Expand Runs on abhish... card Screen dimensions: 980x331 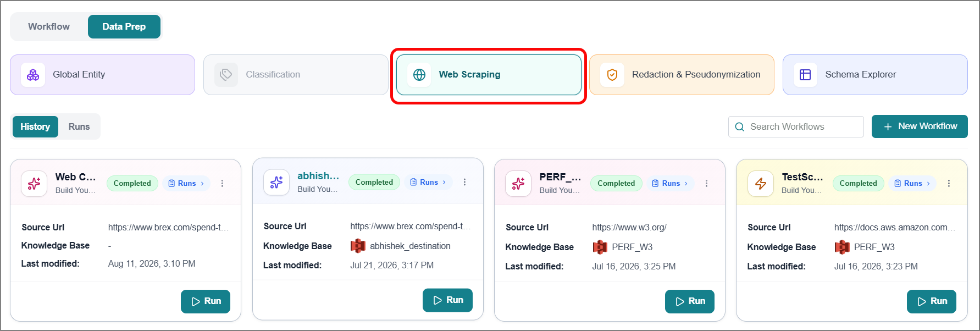(x=428, y=182)
